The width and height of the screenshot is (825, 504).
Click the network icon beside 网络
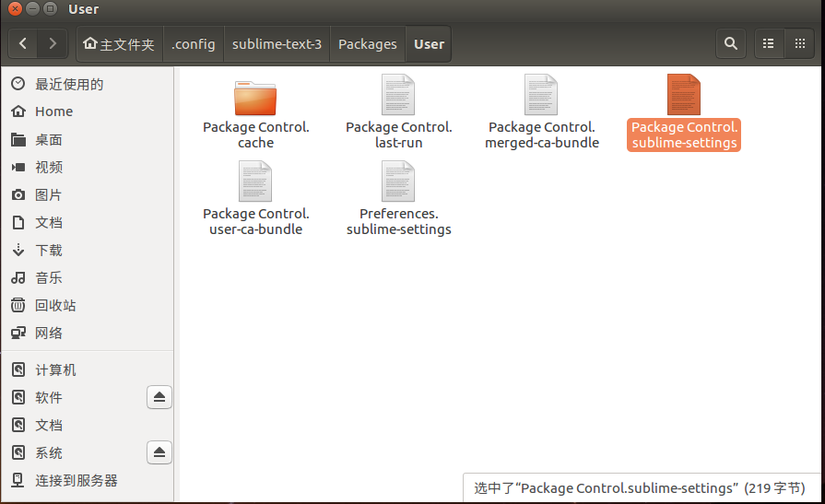(x=18, y=333)
